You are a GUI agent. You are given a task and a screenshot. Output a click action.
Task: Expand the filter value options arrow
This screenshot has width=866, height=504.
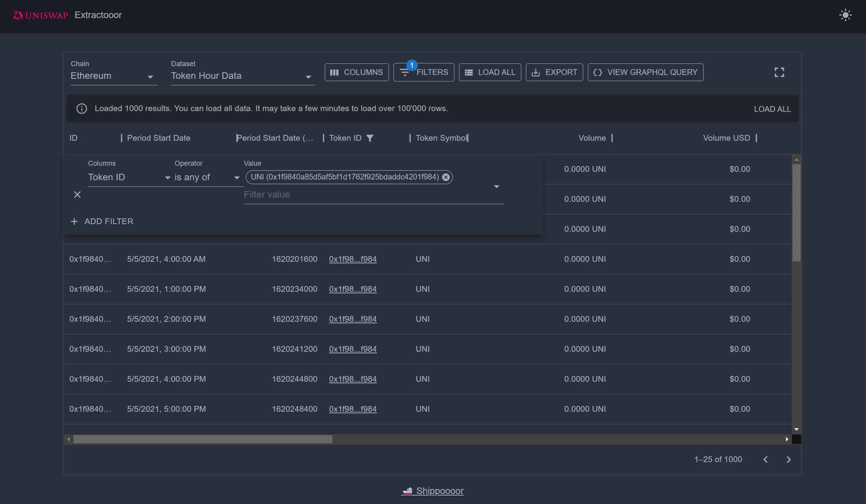pos(496,186)
